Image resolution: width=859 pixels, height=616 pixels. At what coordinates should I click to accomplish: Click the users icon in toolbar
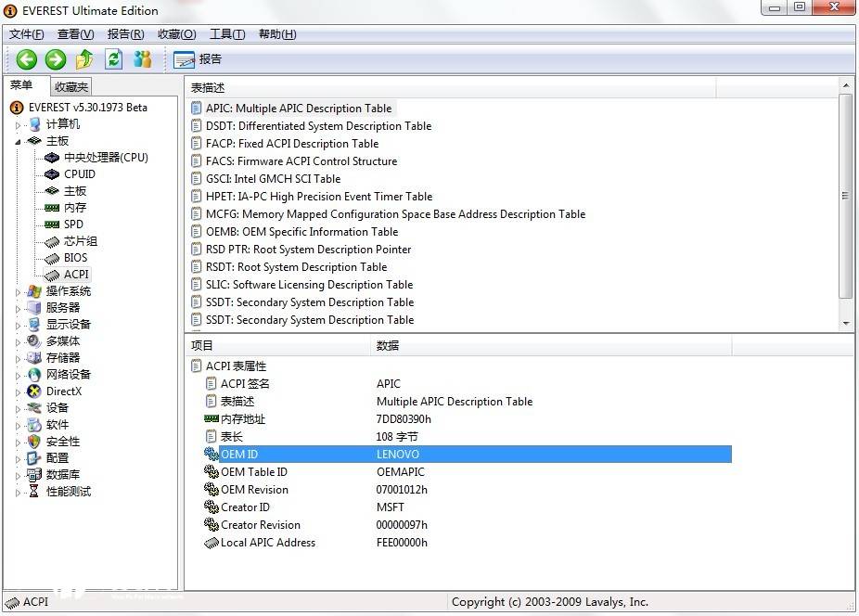(142, 59)
